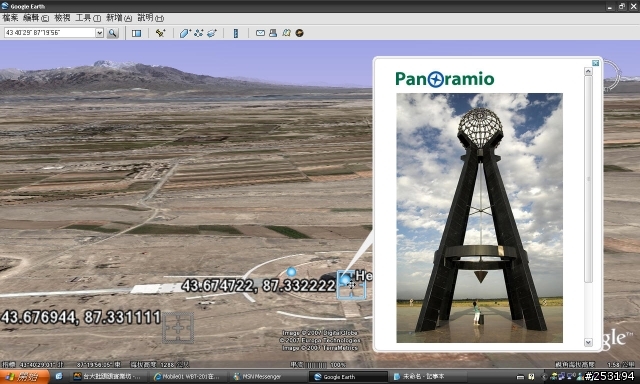Open the 說明(H) menu
The height and width of the screenshot is (384, 640).
pyautogui.click(x=151, y=18)
